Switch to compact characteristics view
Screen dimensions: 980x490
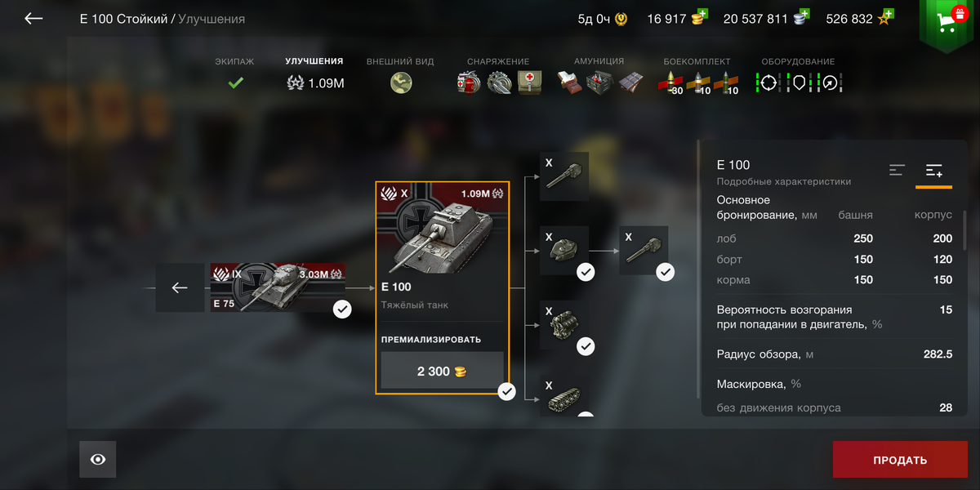pos(898,170)
